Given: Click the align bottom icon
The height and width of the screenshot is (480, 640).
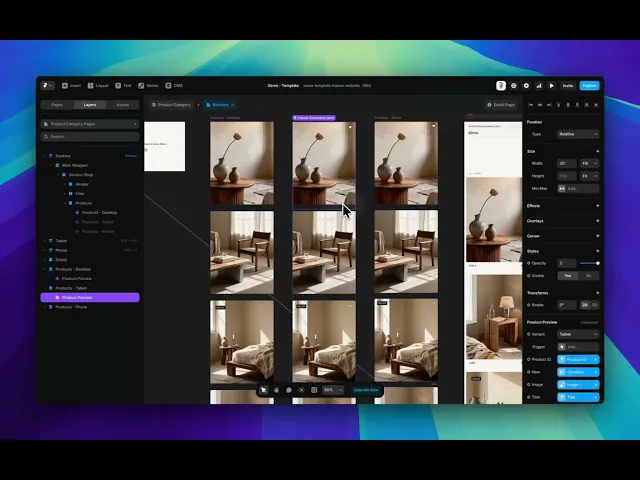Looking at the screenshot, I should (577, 105).
